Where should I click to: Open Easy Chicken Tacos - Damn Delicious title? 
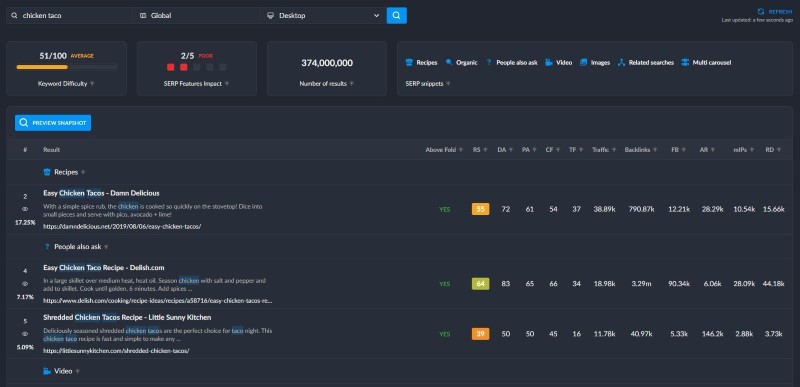pos(101,193)
